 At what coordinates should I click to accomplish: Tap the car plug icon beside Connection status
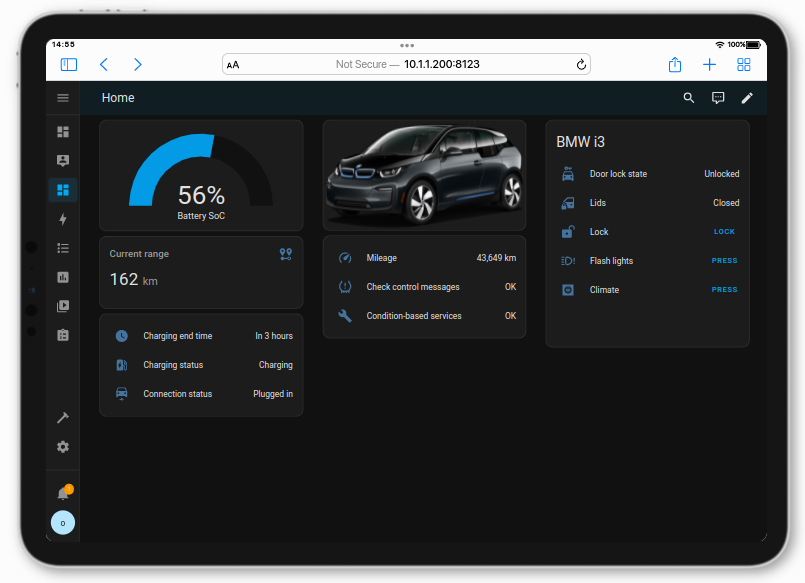[x=122, y=394]
